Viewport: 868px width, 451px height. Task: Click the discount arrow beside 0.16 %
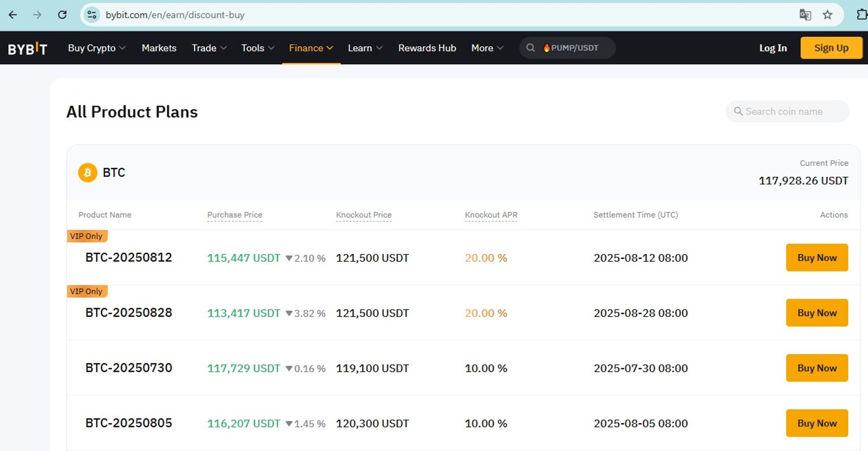289,369
